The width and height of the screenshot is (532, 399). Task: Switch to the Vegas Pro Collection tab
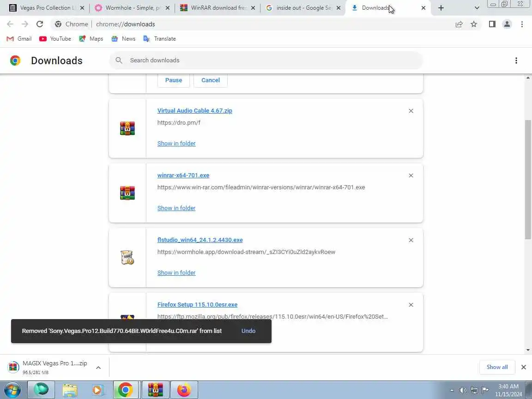click(x=47, y=8)
